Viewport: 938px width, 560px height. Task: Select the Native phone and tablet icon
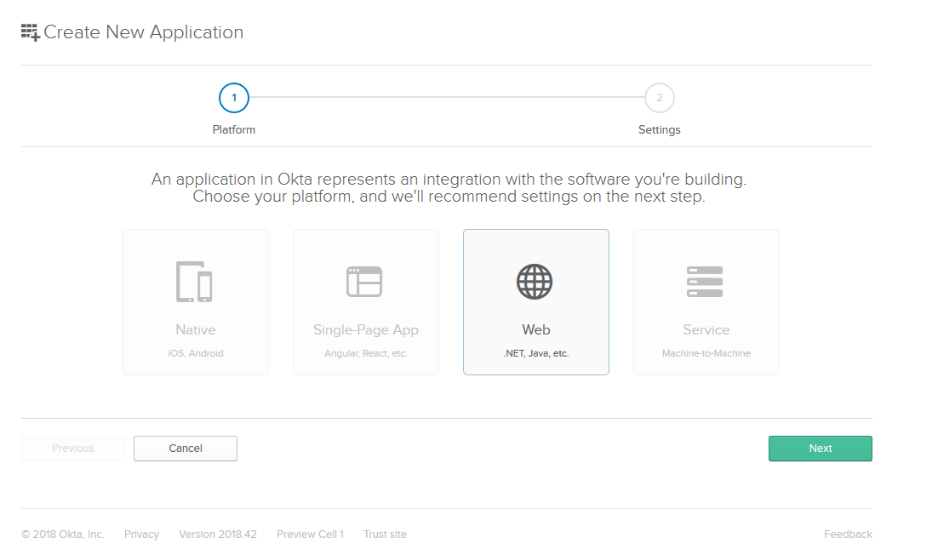(x=195, y=281)
